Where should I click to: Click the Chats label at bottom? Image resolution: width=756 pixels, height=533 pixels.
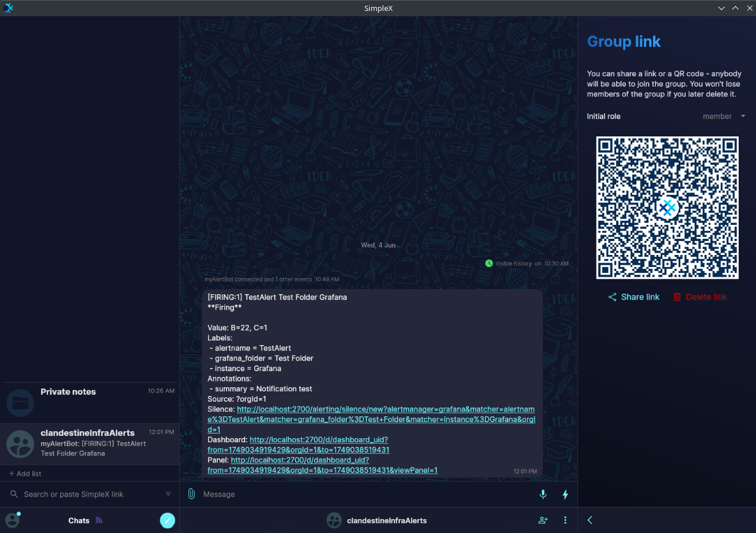click(79, 520)
